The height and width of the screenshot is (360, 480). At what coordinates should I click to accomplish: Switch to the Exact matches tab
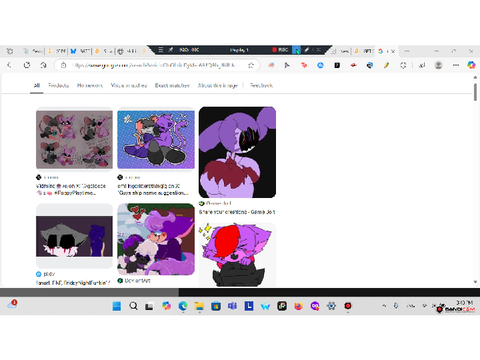point(172,86)
